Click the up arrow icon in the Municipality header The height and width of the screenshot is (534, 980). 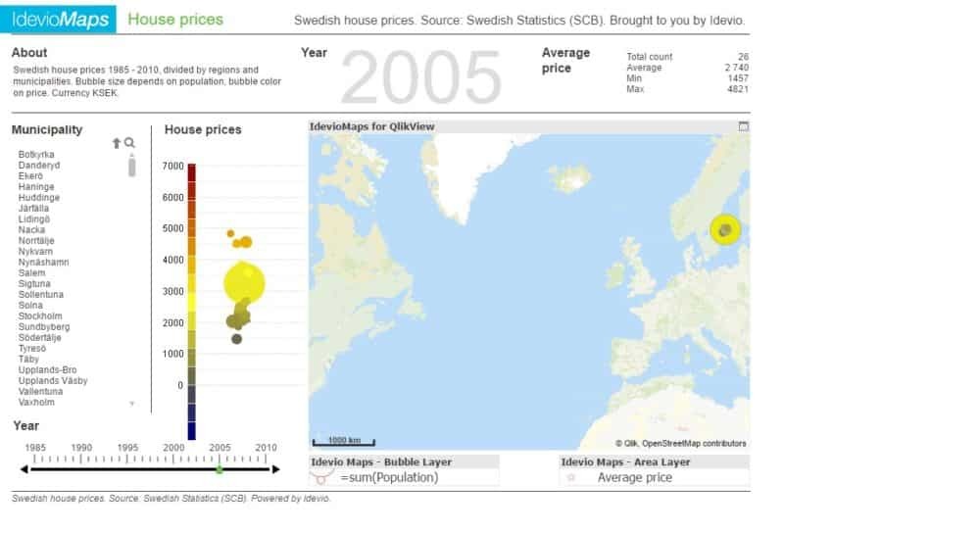(x=117, y=143)
